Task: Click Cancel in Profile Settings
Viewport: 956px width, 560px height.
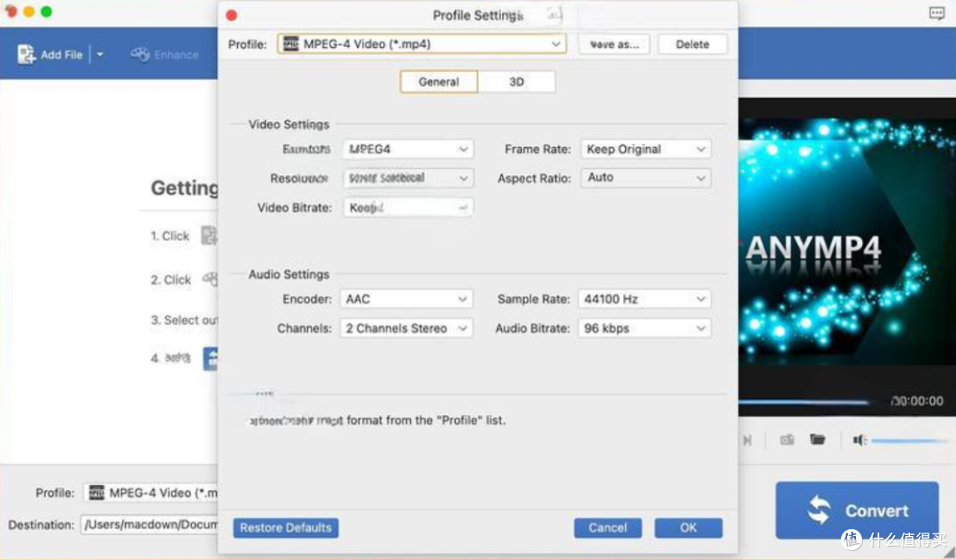Action: tap(607, 527)
